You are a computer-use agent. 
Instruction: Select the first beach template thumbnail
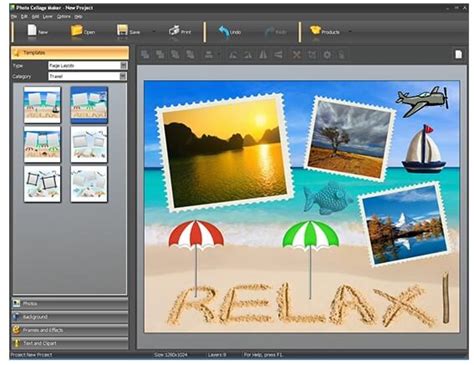coord(42,105)
